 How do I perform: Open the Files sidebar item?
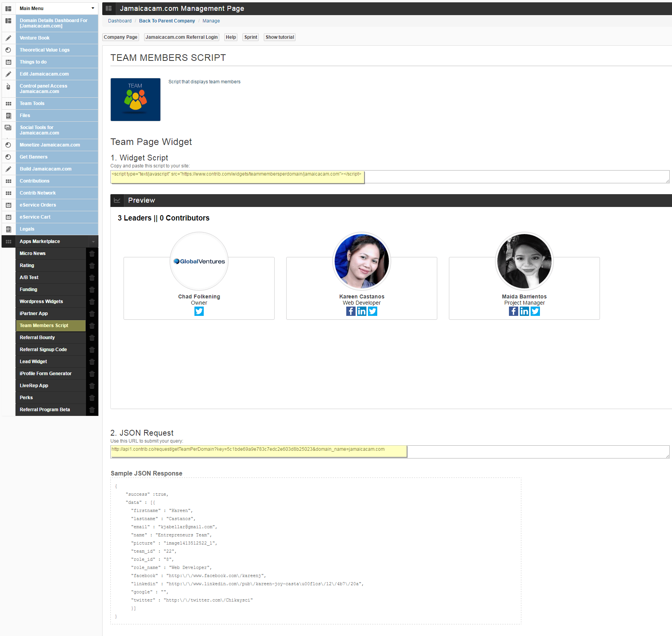click(x=57, y=115)
